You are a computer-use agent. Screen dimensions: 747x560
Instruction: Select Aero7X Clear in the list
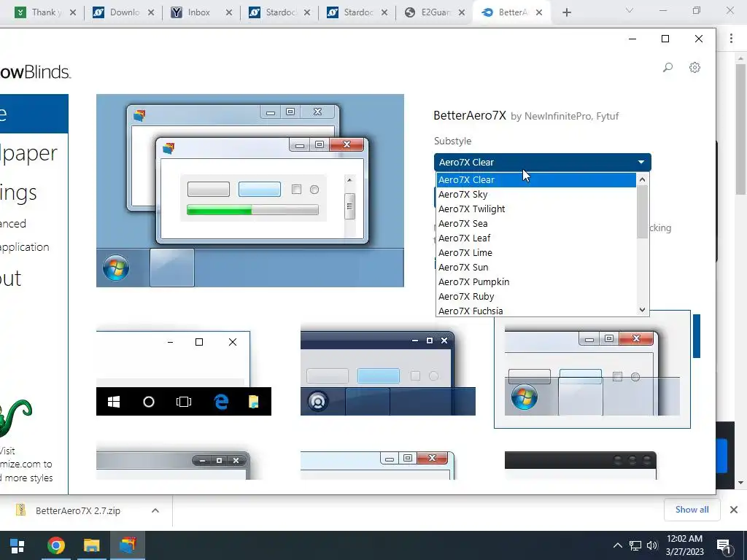[536, 180]
